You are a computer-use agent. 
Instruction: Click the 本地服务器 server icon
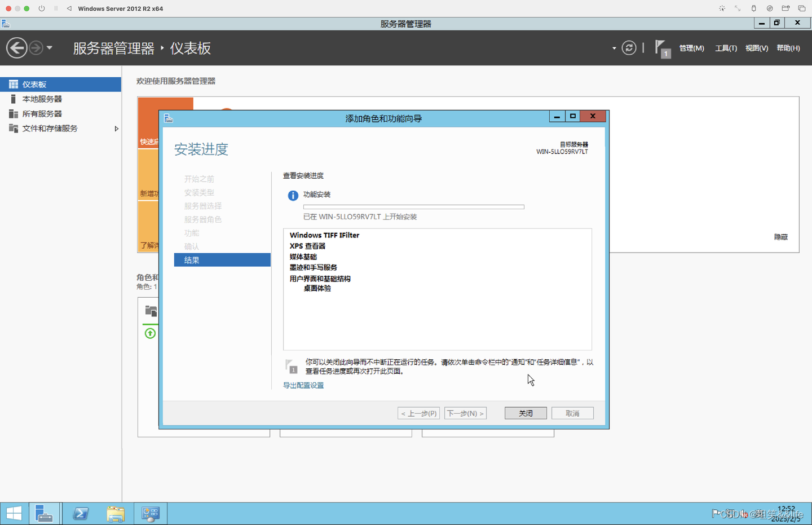(14, 99)
